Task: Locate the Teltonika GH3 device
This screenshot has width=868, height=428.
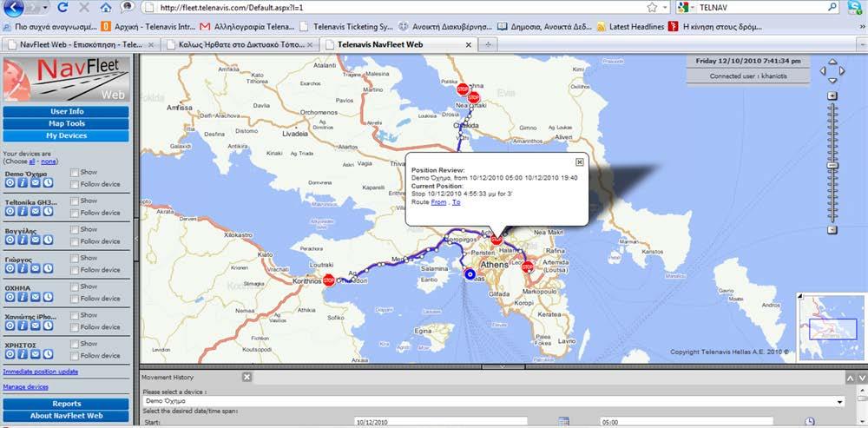Action: (x=10, y=212)
